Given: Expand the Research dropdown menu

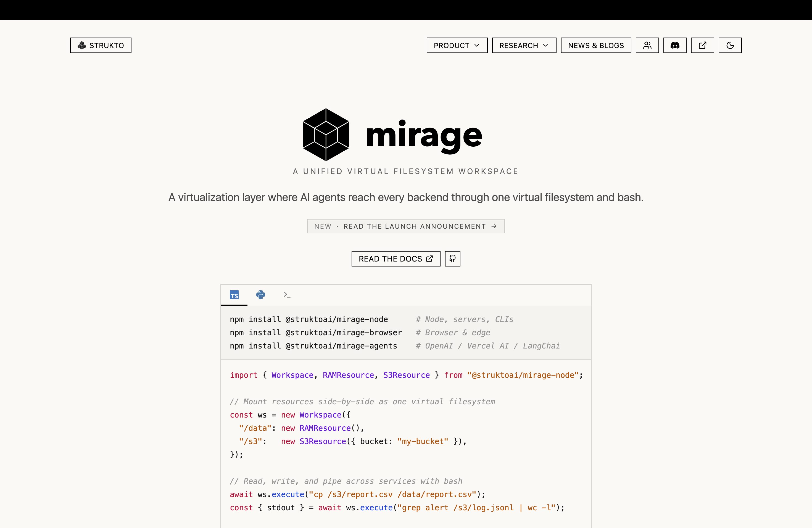Looking at the screenshot, I should point(524,45).
